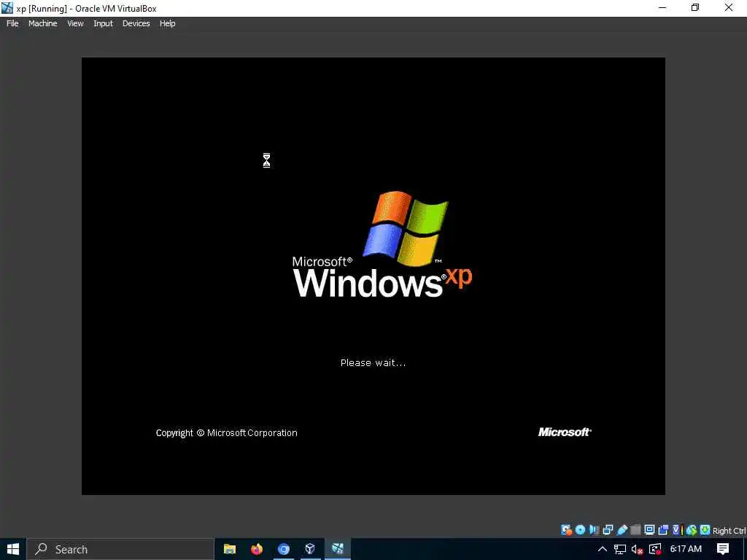Click the optical disc status icon

pos(580,530)
